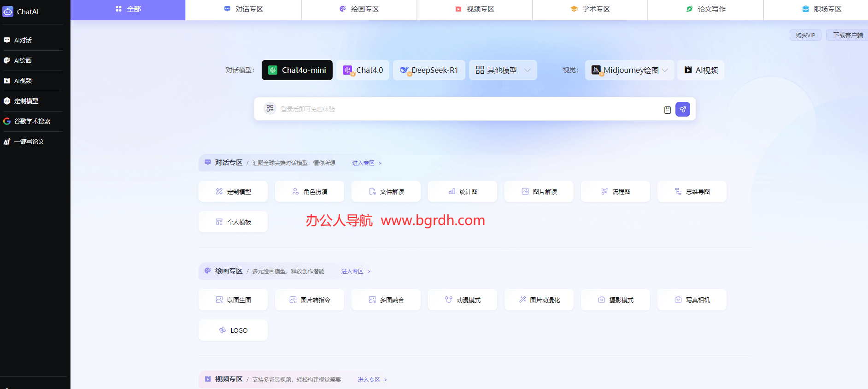Image resolution: width=868 pixels, height=389 pixels.
Task: Switch to the 论文写作 tab
Action: [x=706, y=9]
